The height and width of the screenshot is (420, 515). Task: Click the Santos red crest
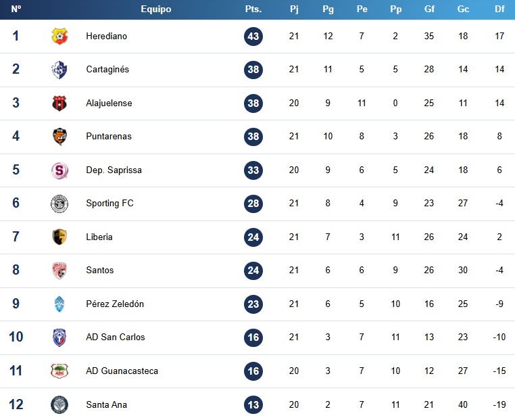pyautogui.click(x=59, y=271)
